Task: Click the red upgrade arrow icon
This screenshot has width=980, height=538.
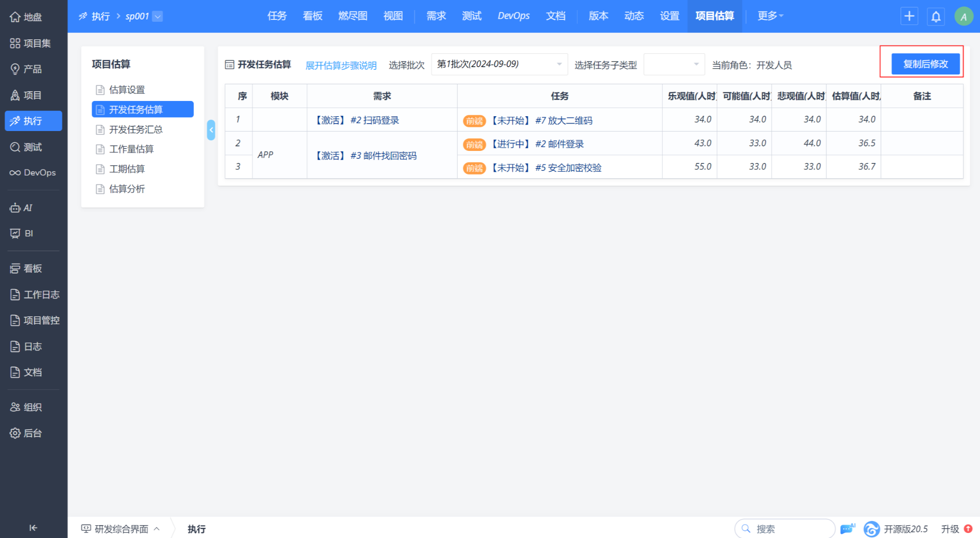Action: point(968,528)
